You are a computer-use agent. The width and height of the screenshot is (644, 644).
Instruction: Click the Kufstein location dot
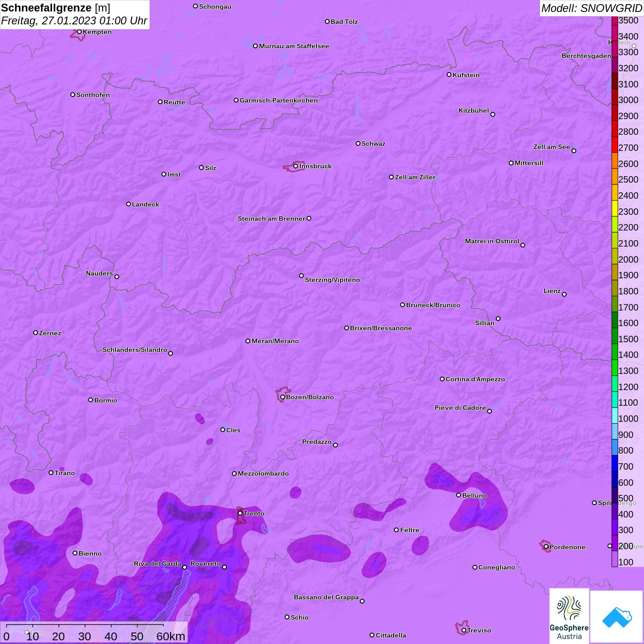point(449,75)
